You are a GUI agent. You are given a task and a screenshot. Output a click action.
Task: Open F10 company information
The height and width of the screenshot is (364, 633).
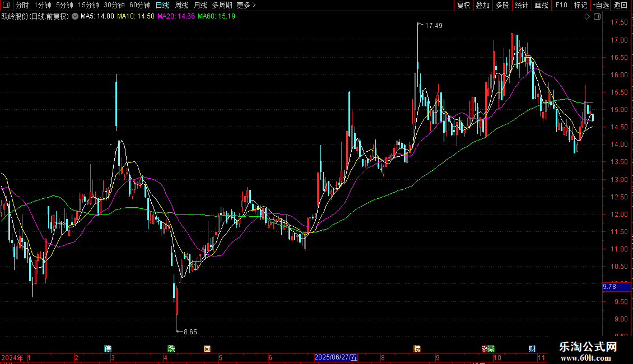[561, 5]
